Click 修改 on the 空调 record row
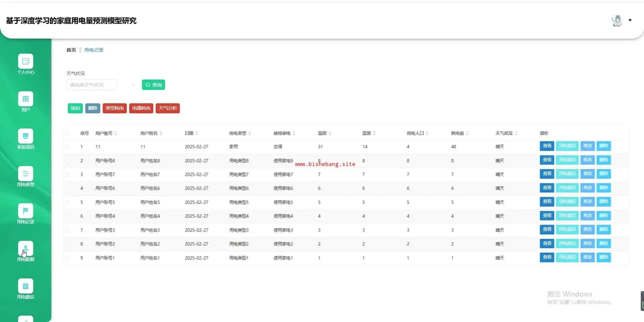The width and height of the screenshot is (644, 322). tap(588, 146)
